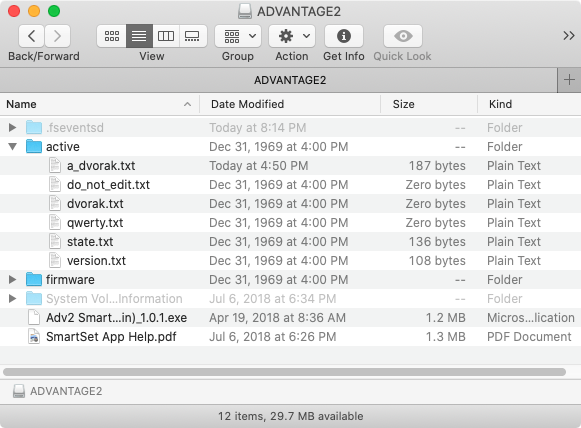
Task: Switch to column view
Action: (x=166, y=36)
